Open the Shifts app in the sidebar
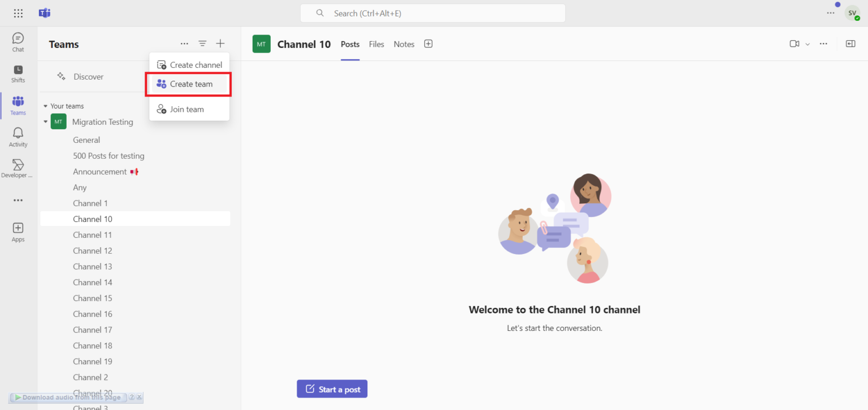868x410 pixels. 18,72
